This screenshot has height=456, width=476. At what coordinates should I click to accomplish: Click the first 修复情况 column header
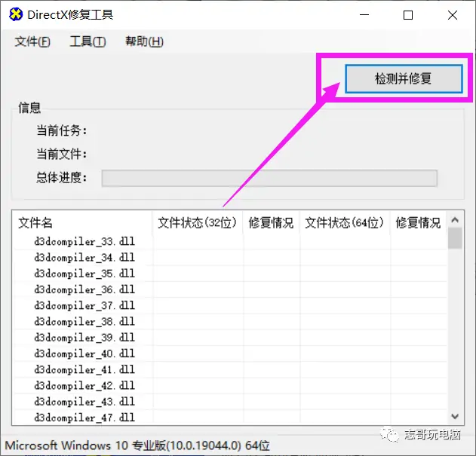point(271,223)
